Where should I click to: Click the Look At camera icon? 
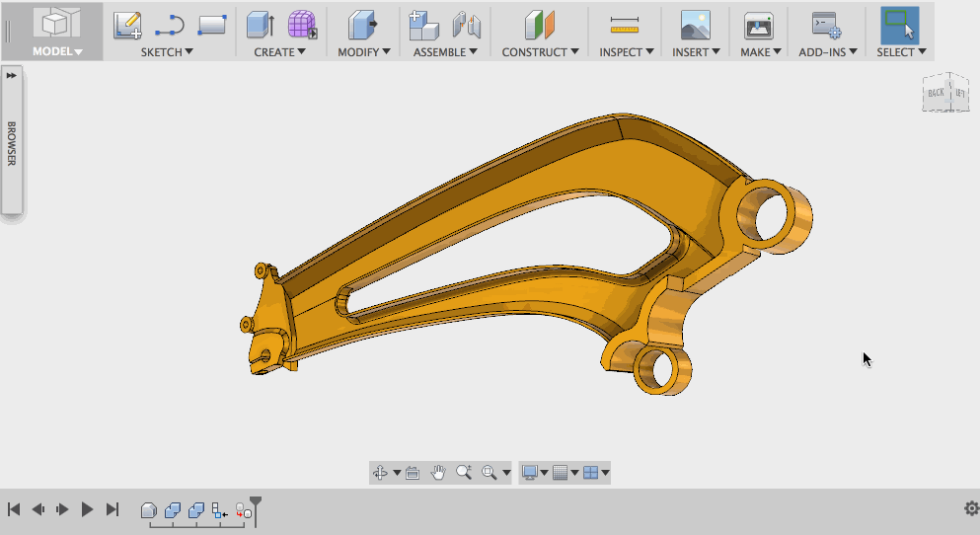click(x=413, y=473)
